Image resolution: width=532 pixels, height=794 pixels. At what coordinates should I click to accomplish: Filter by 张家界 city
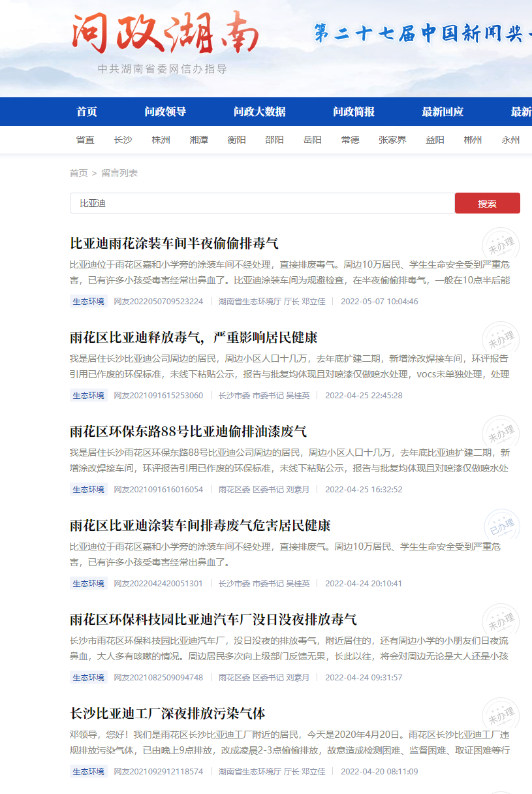(392, 140)
